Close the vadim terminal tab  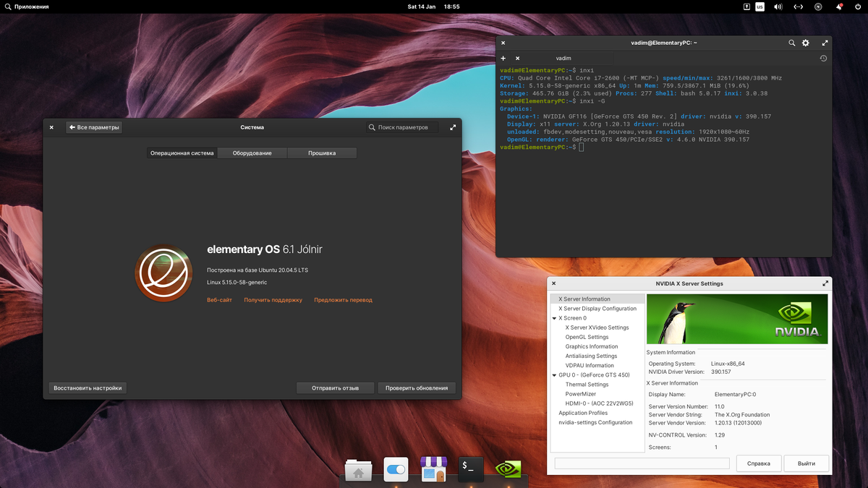pos(517,58)
